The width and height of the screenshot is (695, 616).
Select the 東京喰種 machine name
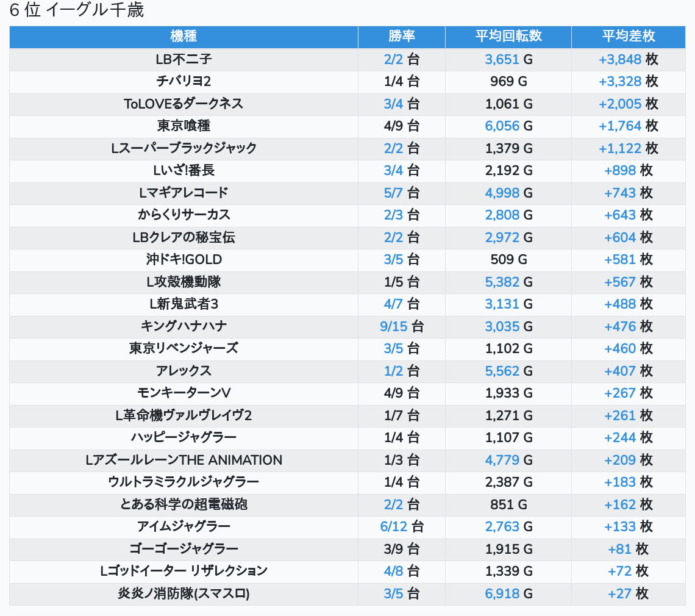pyautogui.click(x=184, y=126)
